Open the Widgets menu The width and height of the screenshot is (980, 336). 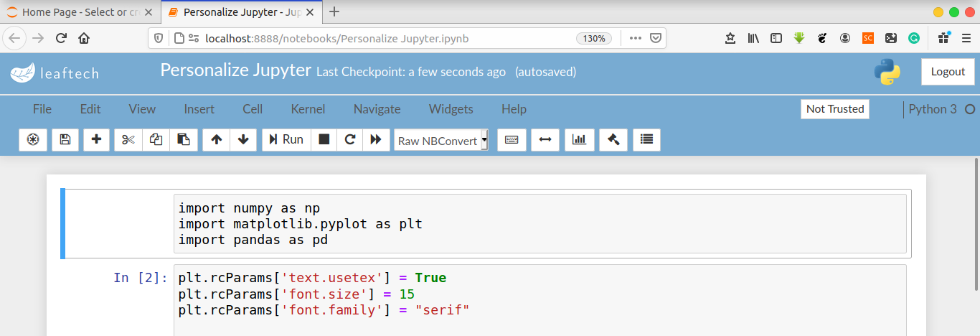[451, 109]
